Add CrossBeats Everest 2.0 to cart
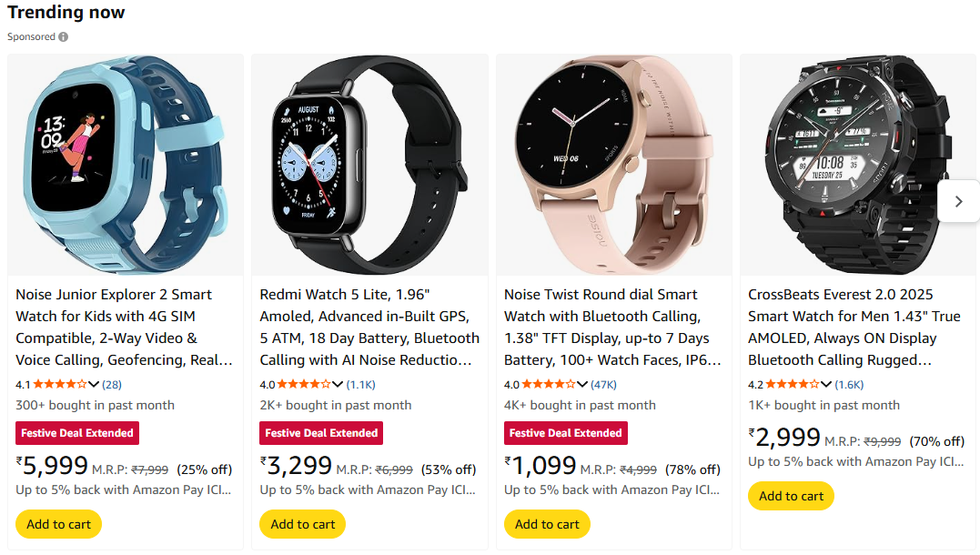Screen dimensions: 980x555 [791, 496]
